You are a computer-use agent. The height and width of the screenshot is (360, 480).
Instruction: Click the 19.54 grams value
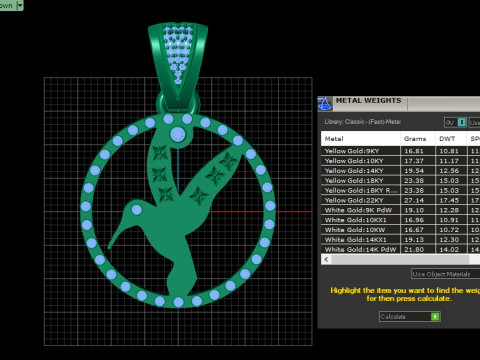pyautogui.click(x=414, y=171)
